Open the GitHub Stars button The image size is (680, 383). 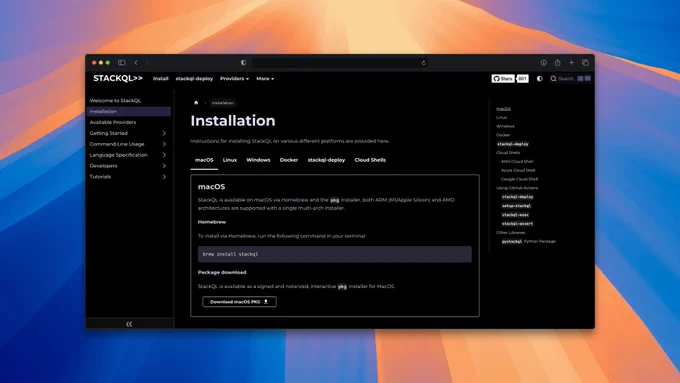(503, 79)
